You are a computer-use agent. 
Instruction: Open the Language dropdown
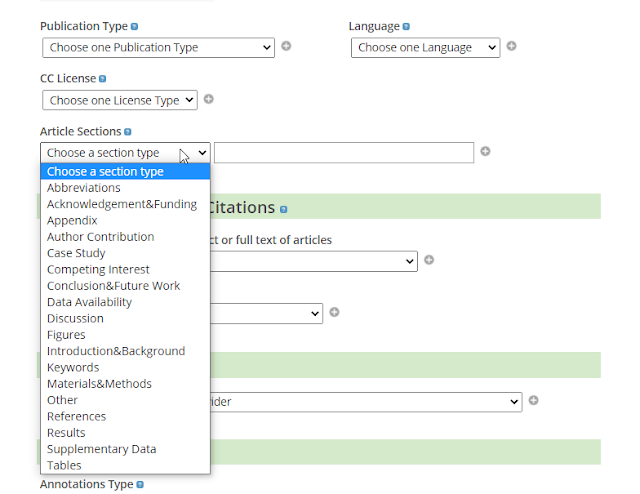(x=425, y=48)
